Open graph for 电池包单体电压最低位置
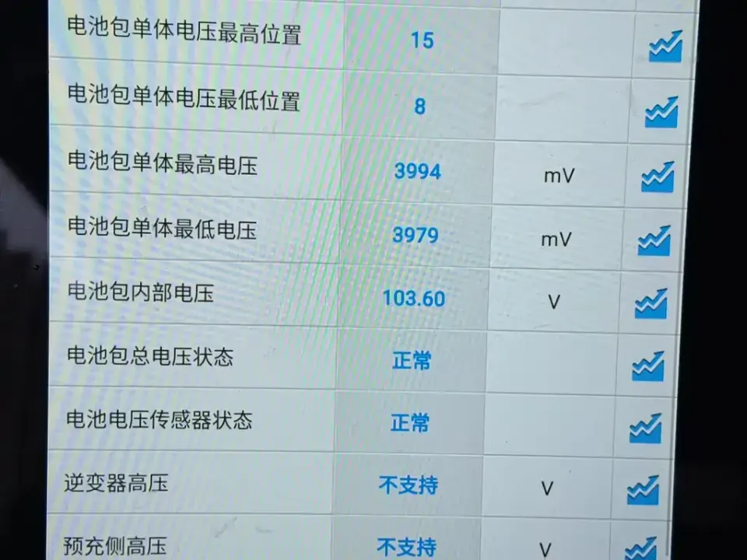This screenshot has height=560, width=747. coord(661,112)
